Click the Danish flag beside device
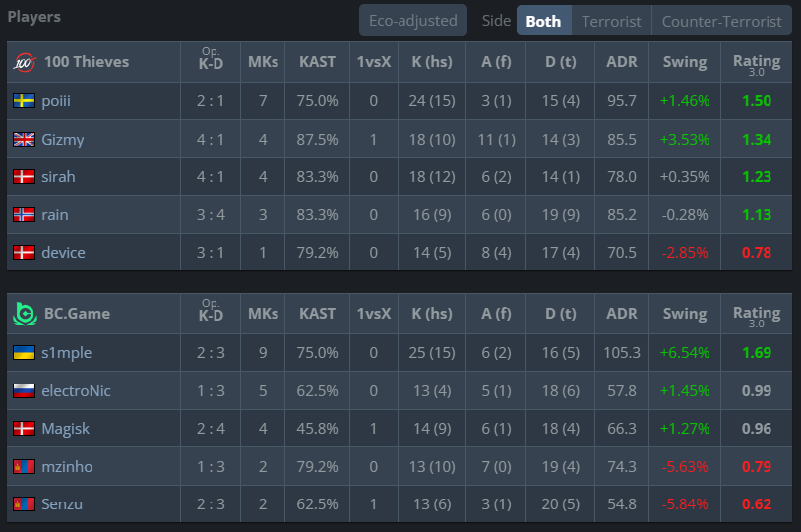Viewport: 801px width, 532px height. click(24, 252)
